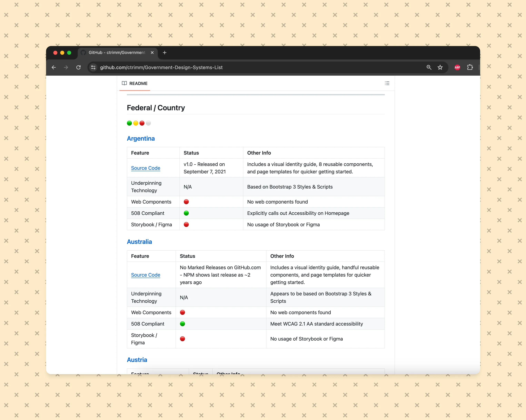This screenshot has height=420, width=526.
Task: Click Argentina Source Code link
Action: coord(145,168)
